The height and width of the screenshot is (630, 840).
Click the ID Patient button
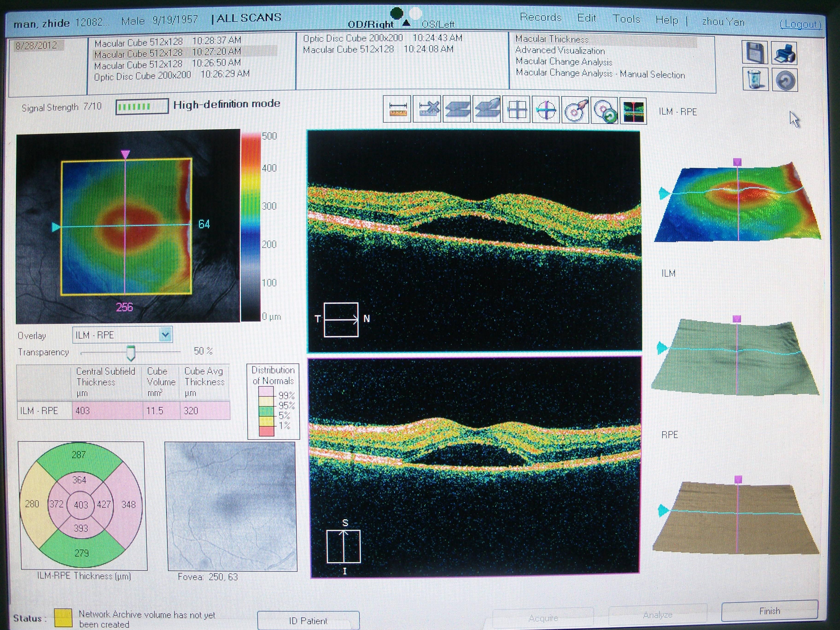coord(308,621)
